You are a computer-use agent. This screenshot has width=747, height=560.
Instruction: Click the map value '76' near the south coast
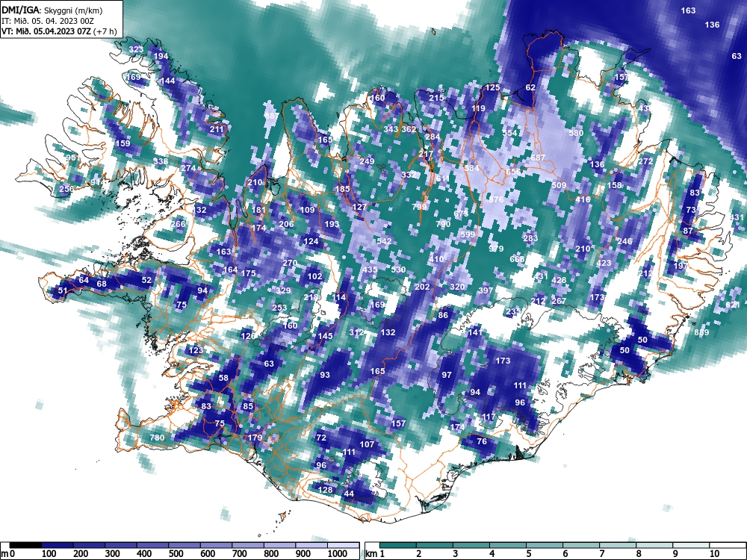[482, 441]
